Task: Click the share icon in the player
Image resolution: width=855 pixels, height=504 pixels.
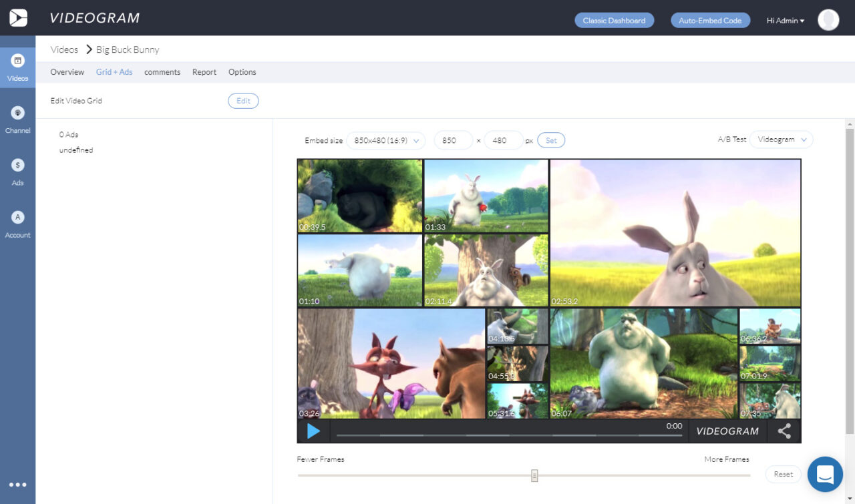Action: point(784,431)
